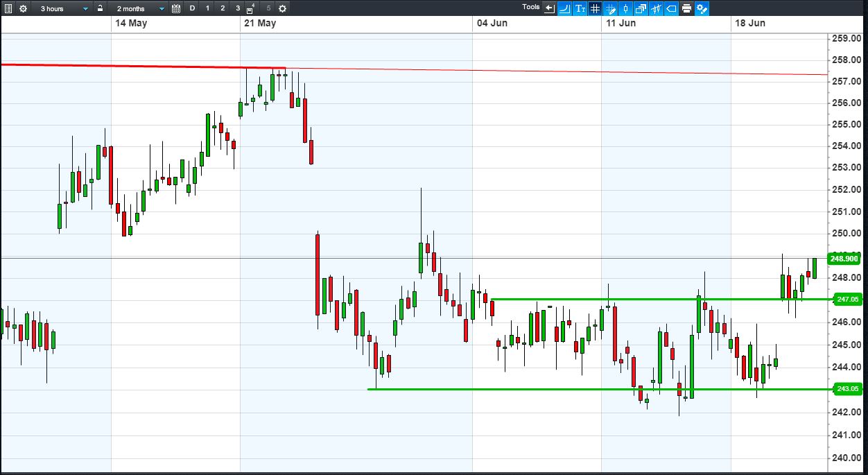Open drawing settings gear with pencil
This screenshot has width=868, height=475.
pyautogui.click(x=702, y=8)
